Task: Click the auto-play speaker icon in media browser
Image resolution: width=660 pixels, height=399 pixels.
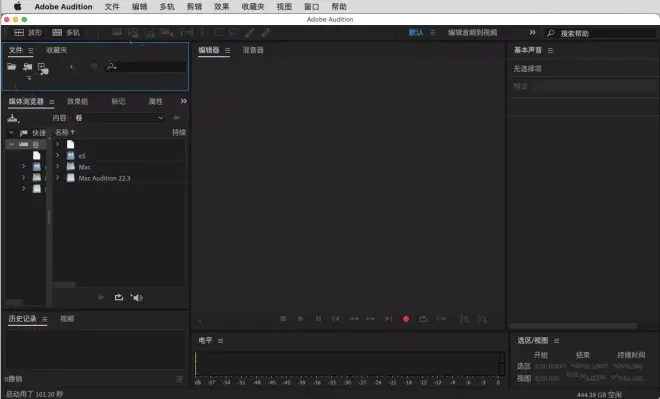Action: [137, 298]
